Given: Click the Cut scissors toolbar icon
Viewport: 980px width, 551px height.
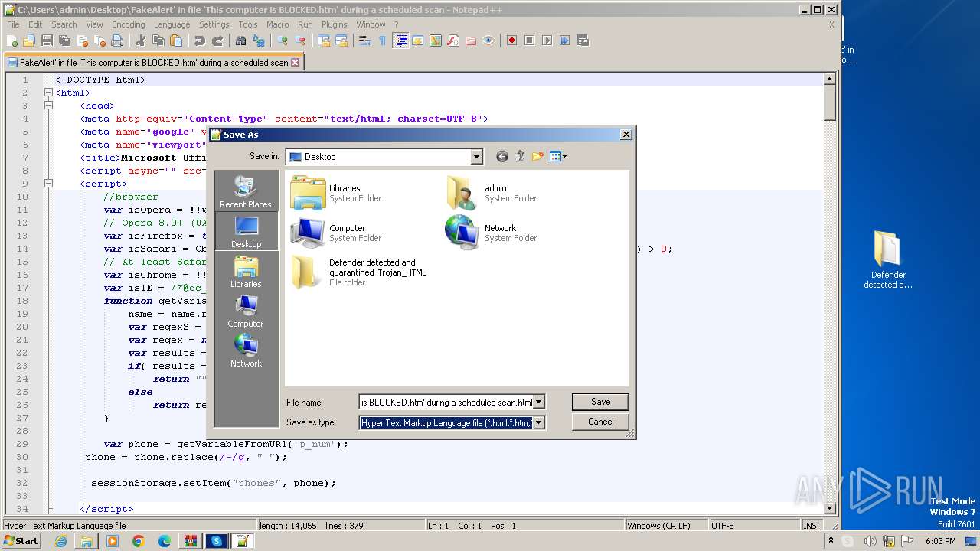Looking at the screenshot, I should (140, 41).
